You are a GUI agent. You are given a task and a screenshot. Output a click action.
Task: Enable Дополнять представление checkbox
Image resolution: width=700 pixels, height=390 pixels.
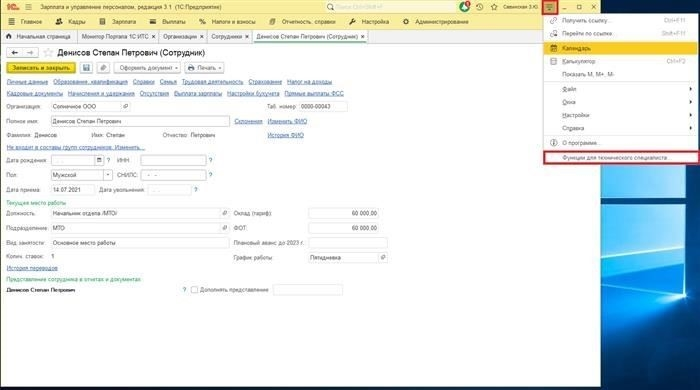pos(194,290)
